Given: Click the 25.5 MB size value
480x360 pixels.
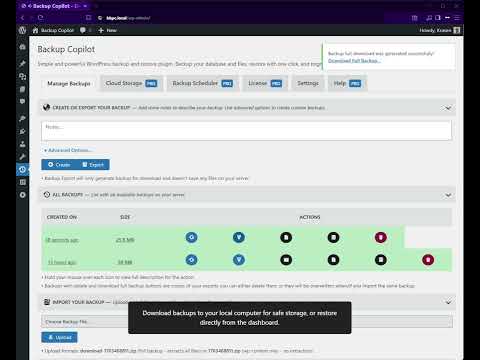Looking at the screenshot, I should point(125,240).
